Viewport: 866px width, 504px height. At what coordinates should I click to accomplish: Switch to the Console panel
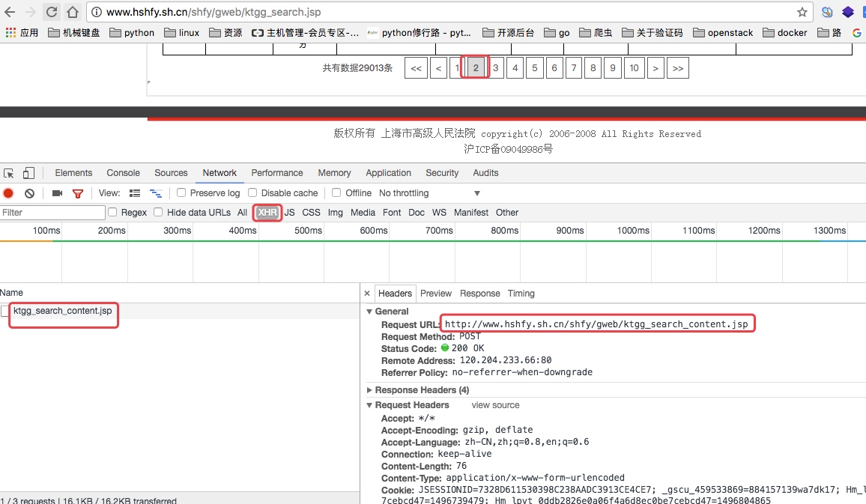(123, 173)
